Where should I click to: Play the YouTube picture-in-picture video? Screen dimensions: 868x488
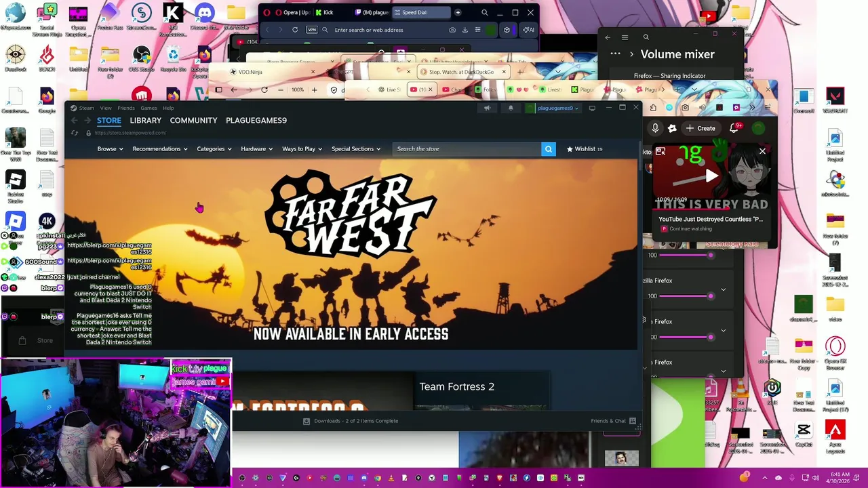(711, 176)
